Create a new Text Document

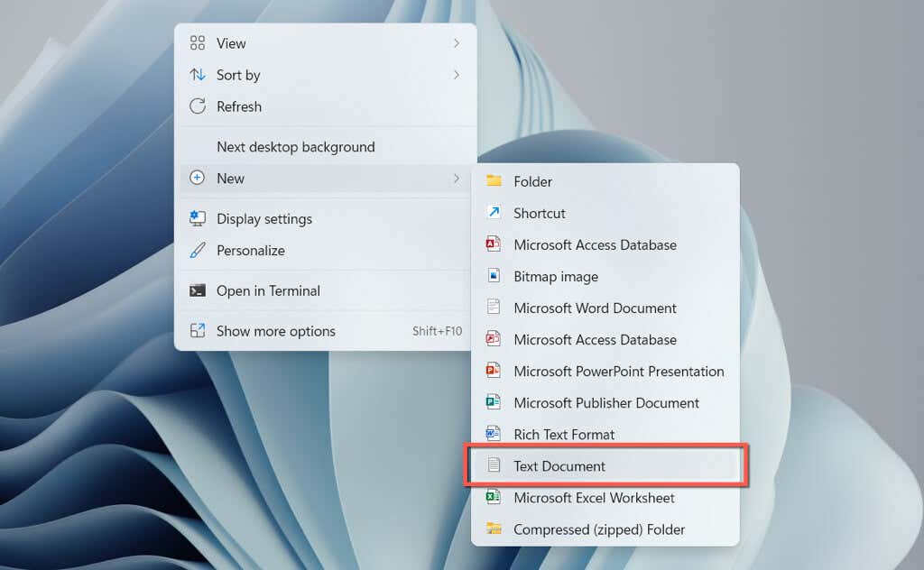pyautogui.click(x=605, y=465)
